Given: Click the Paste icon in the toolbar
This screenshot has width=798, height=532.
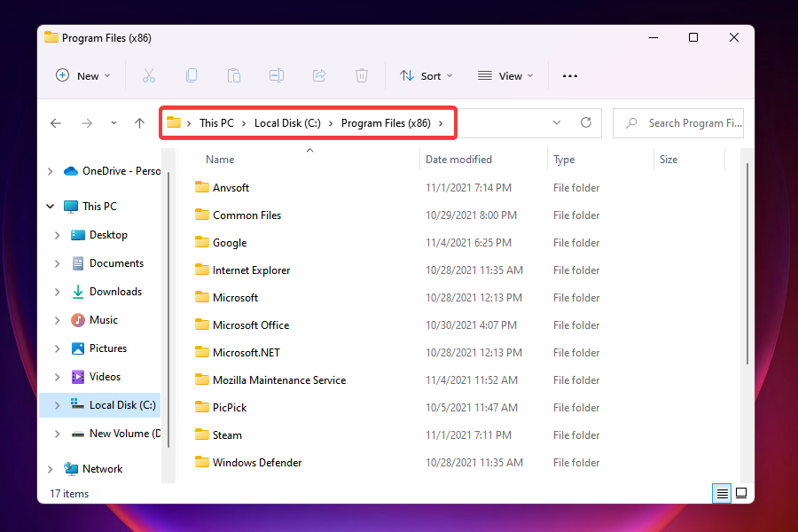Looking at the screenshot, I should point(234,75).
